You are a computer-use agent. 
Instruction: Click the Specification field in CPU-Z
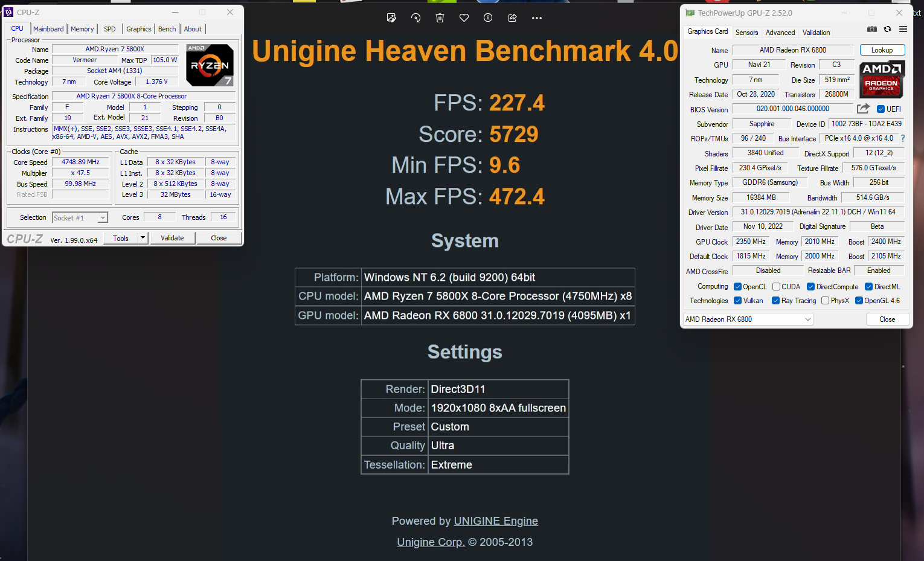pyautogui.click(x=144, y=96)
